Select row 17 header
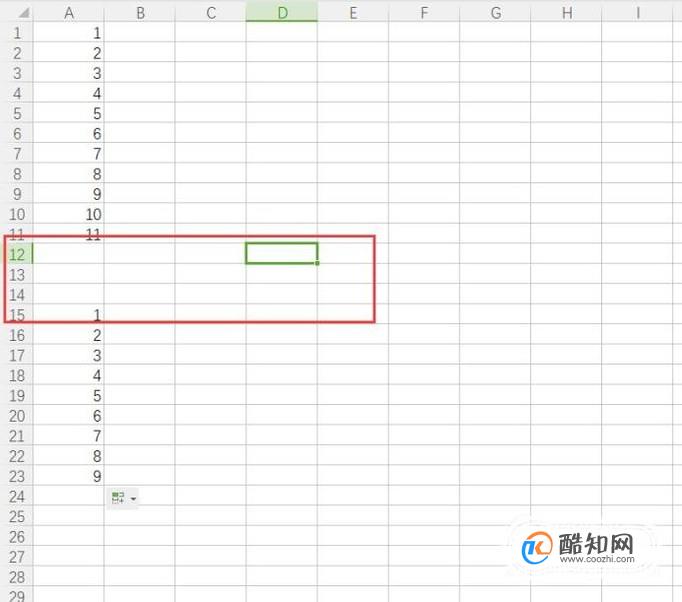682x602 pixels. click(x=17, y=355)
